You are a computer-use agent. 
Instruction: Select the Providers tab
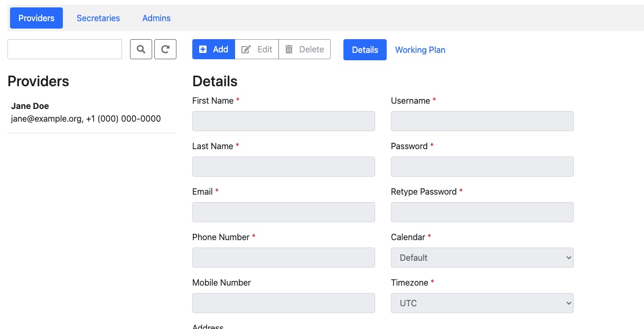[36, 17]
